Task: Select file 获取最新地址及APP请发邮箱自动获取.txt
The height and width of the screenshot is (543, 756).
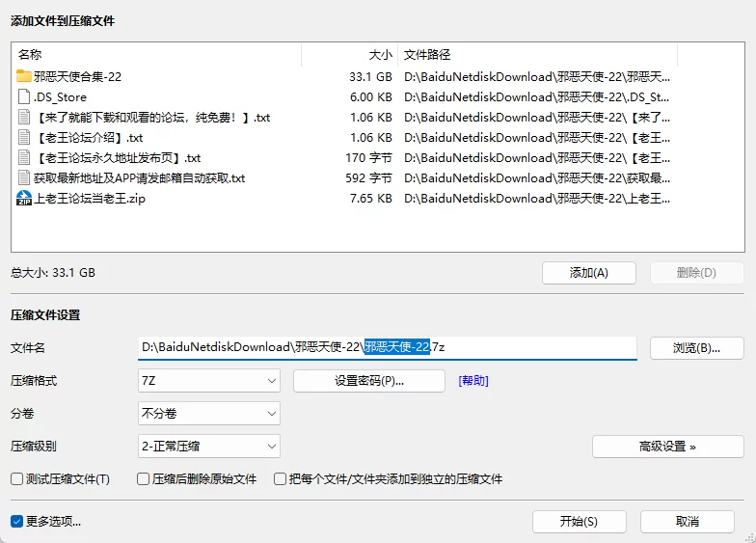Action: click(x=139, y=177)
